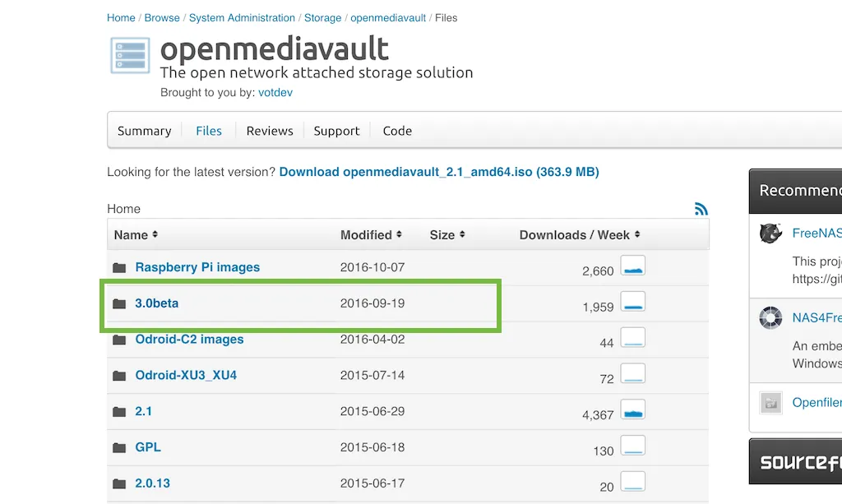The height and width of the screenshot is (504, 842).
Task: Click the openmediavault project logo icon
Action: click(x=130, y=55)
